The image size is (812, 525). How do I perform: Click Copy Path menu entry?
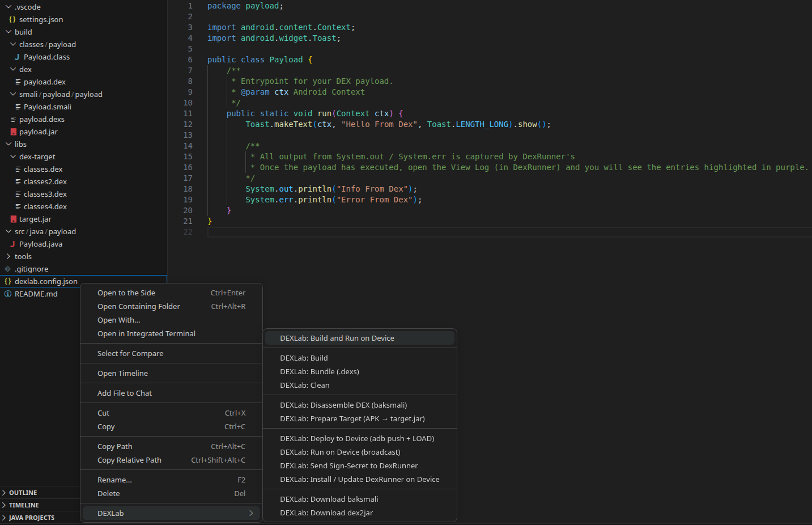pos(171,446)
